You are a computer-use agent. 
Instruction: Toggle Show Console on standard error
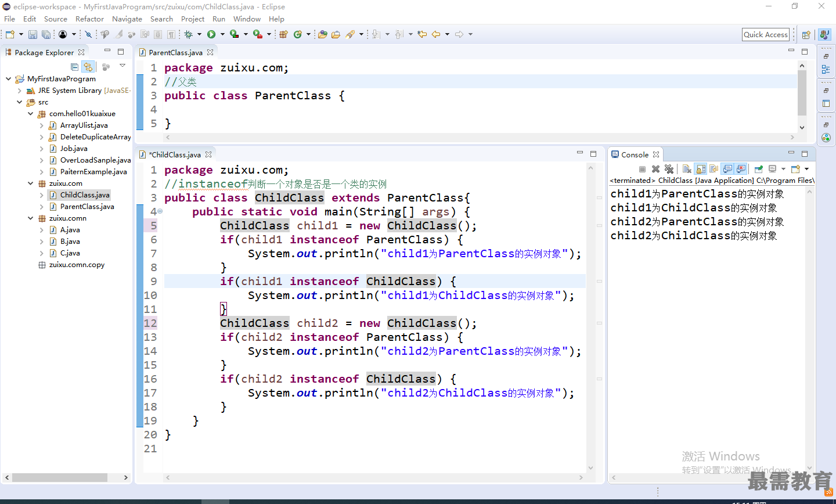pos(741,169)
